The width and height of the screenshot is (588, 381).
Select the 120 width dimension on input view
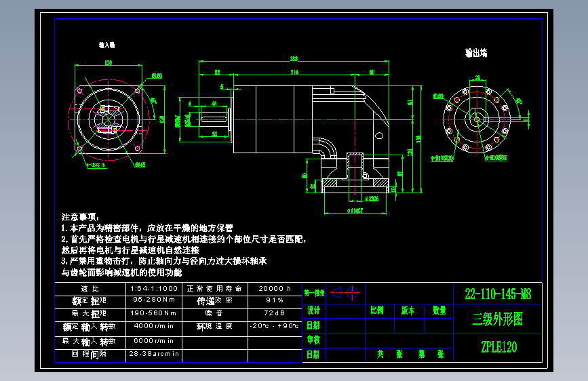[x=109, y=62]
